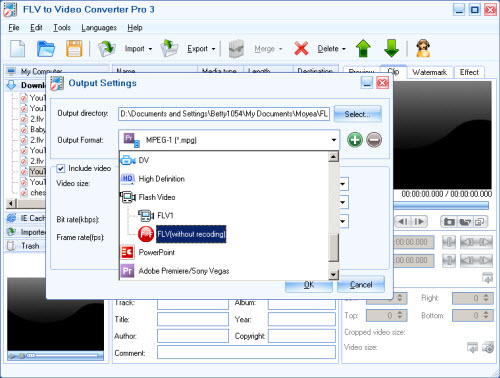The height and width of the screenshot is (378, 500).
Task: Click format list scrollbar up arrow
Action: coord(333,156)
